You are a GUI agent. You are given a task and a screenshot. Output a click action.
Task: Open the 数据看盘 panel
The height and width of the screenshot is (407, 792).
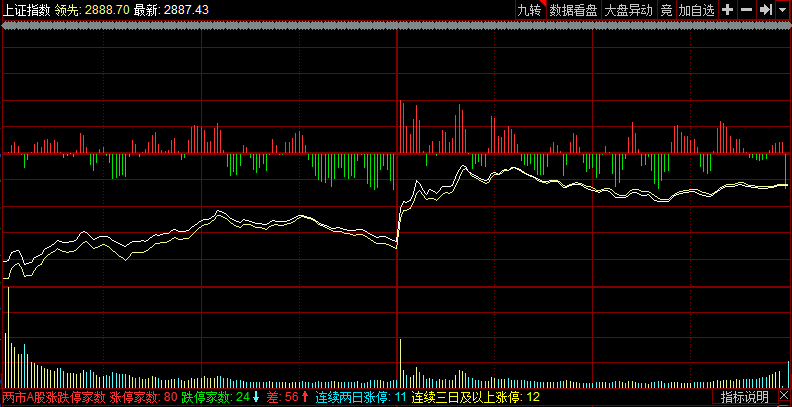tap(573, 10)
